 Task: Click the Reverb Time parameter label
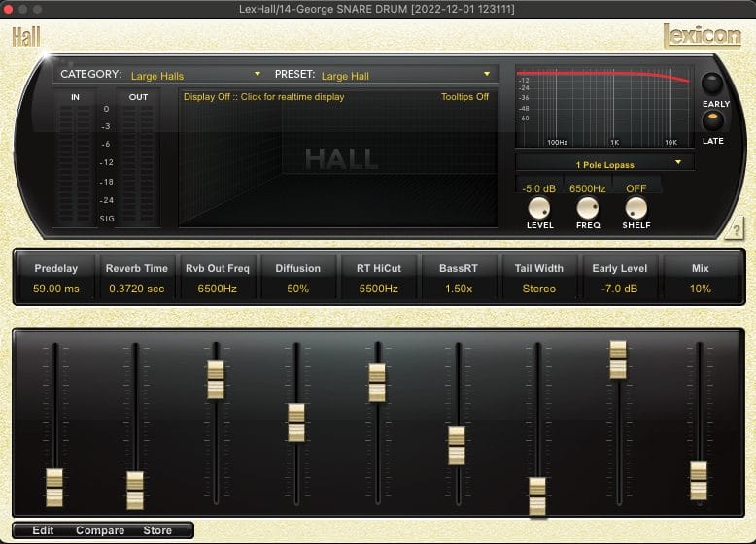136,268
